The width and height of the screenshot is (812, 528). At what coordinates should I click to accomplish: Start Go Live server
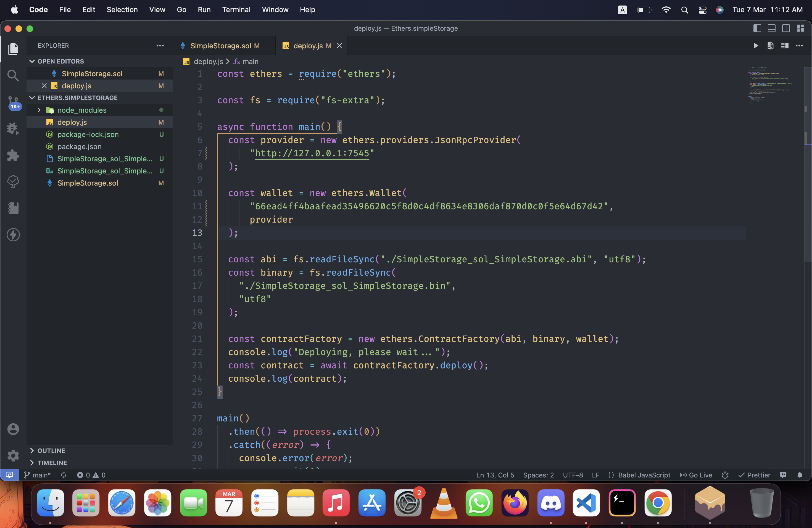(x=696, y=475)
